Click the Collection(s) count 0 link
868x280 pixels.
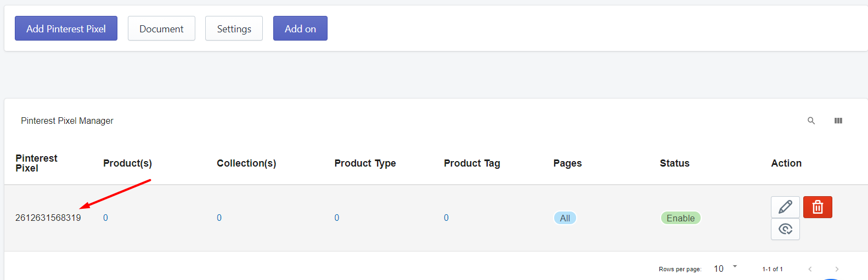219,218
